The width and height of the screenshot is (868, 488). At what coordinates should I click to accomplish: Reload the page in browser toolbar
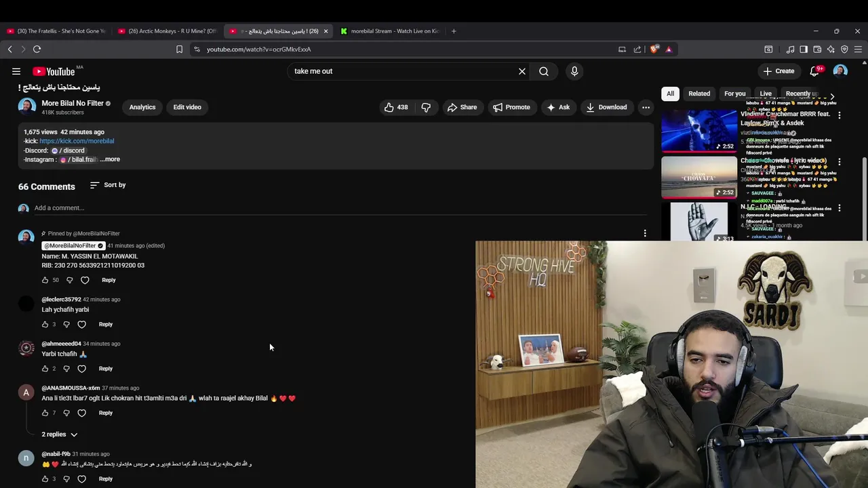coord(37,49)
